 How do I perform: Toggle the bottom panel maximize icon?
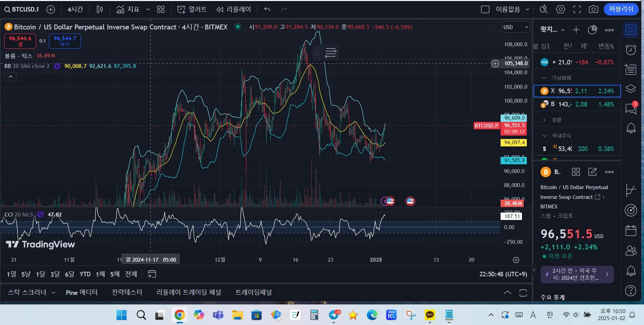[x=523, y=293]
